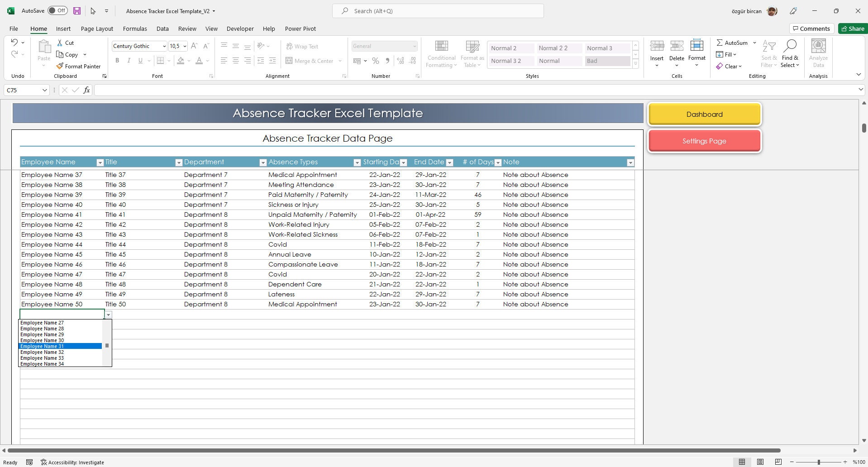The height and width of the screenshot is (467, 868).
Task: Switch to Page Layout view icon
Action: 760,462
